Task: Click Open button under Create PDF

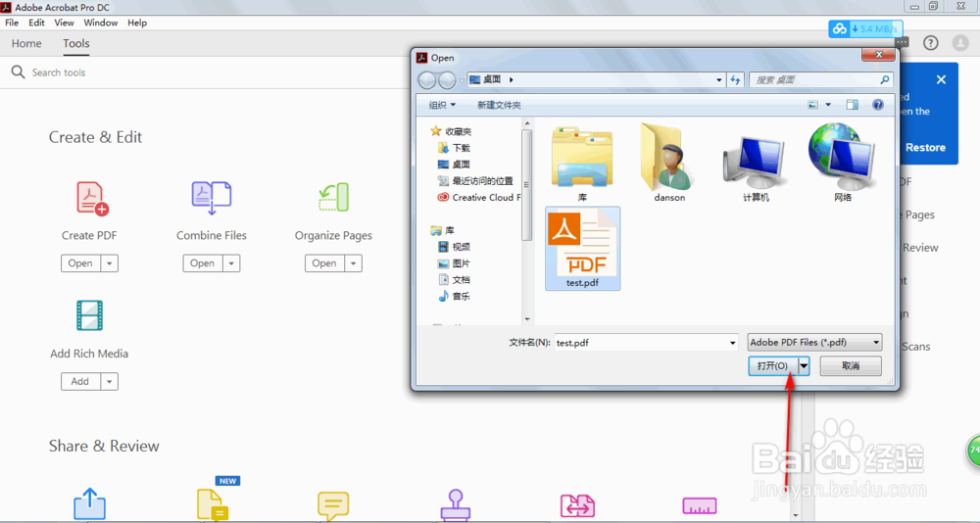Action: click(x=80, y=263)
